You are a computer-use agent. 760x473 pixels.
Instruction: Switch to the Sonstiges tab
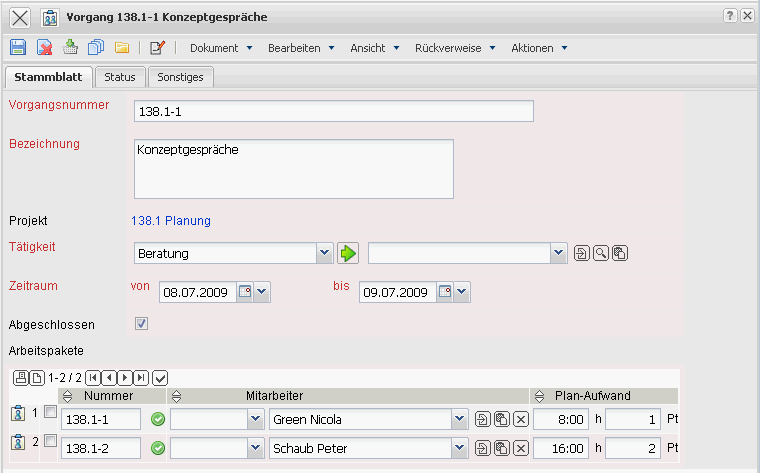pos(180,77)
